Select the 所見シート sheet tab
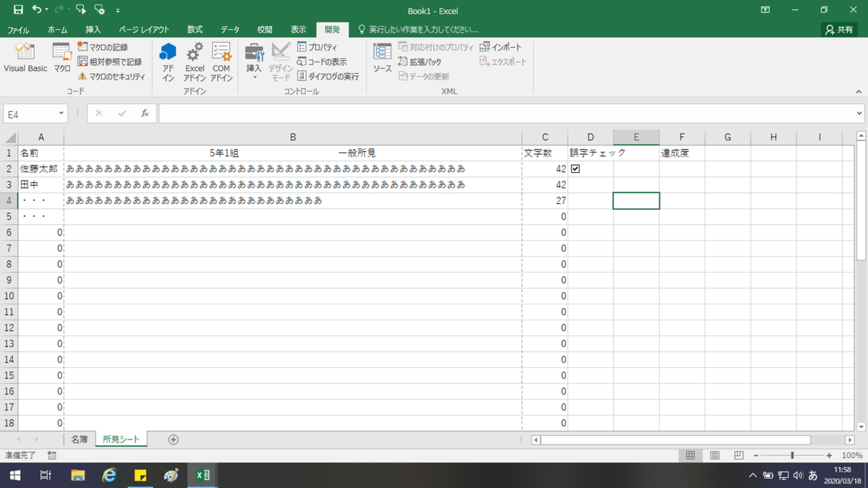This screenshot has height=488, width=868. point(121,439)
